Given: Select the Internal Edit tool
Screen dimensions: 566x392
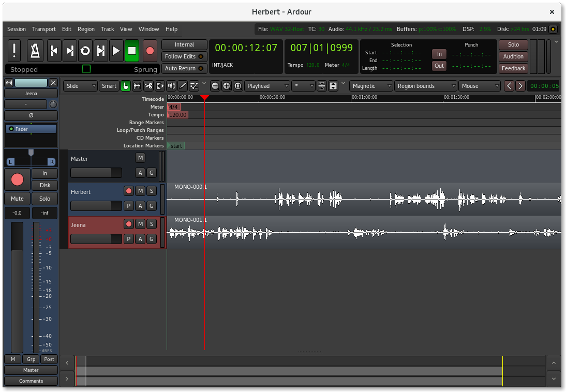Looking at the screenshot, I should [194, 86].
